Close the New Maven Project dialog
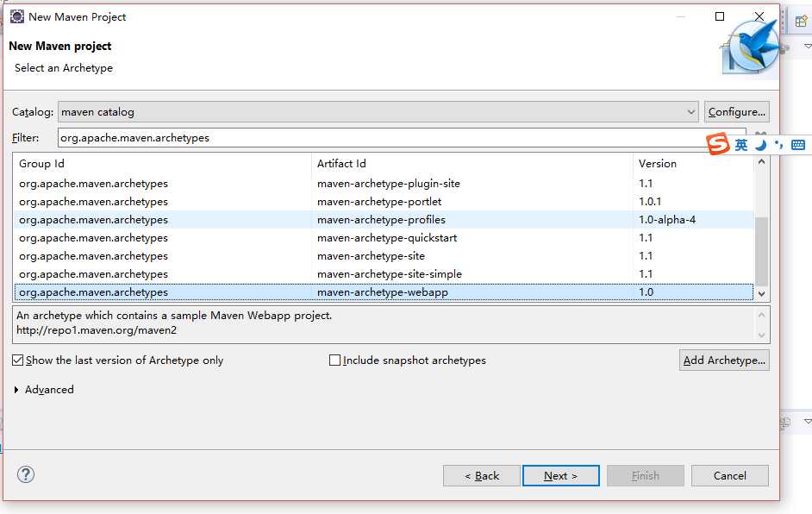 coord(759,16)
